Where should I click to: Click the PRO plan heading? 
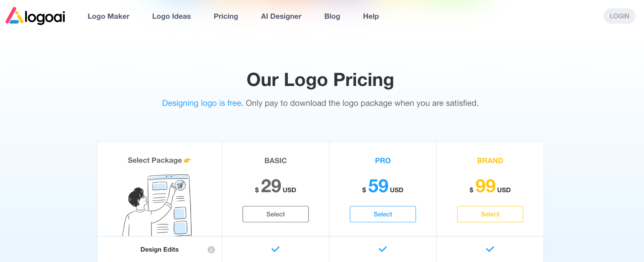point(383,161)
